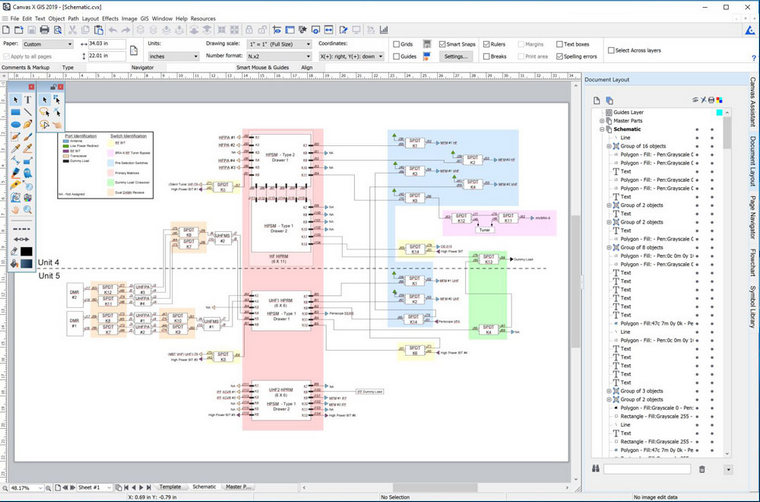Toggle the Spelling errors checkbox
The image size is (760, 502).
(x=560, y=57)
